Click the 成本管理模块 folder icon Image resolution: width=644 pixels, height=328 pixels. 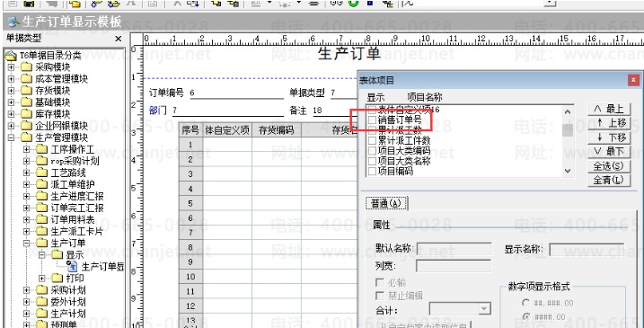(26, 78)
